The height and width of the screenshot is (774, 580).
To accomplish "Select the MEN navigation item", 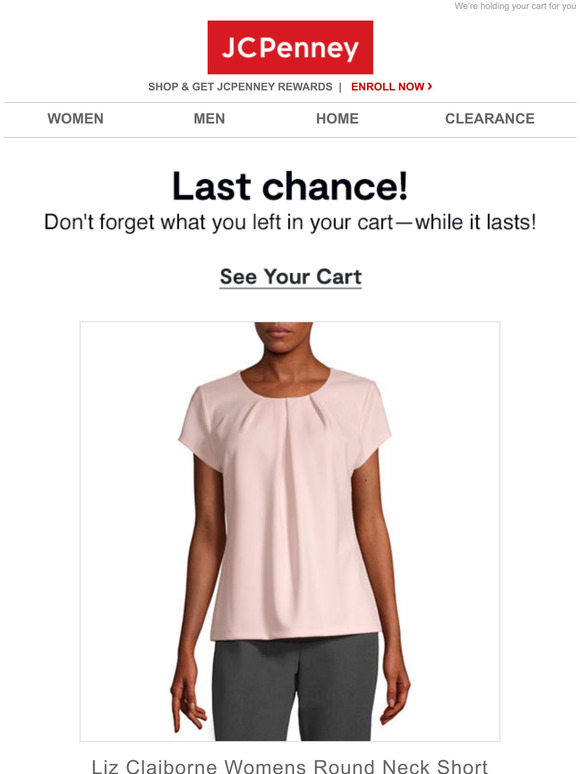I will 209,118.
